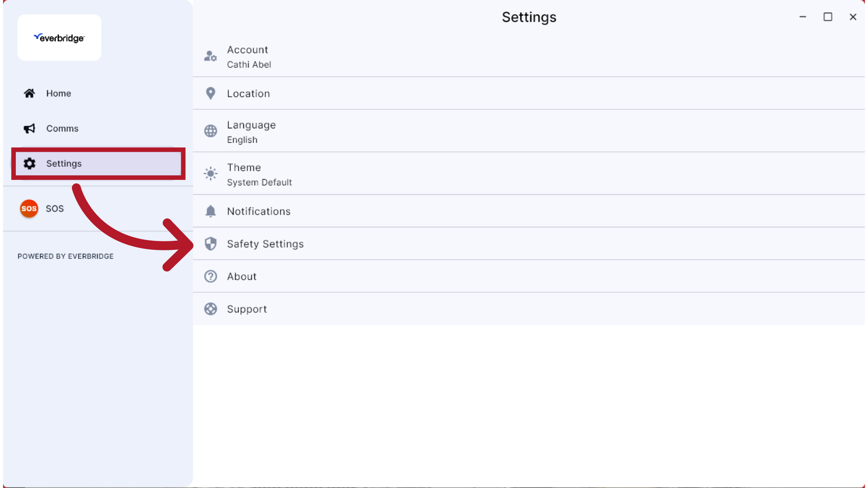Select the Location pin icon
This screenshot has height=488, width=868.
point(210,93)
